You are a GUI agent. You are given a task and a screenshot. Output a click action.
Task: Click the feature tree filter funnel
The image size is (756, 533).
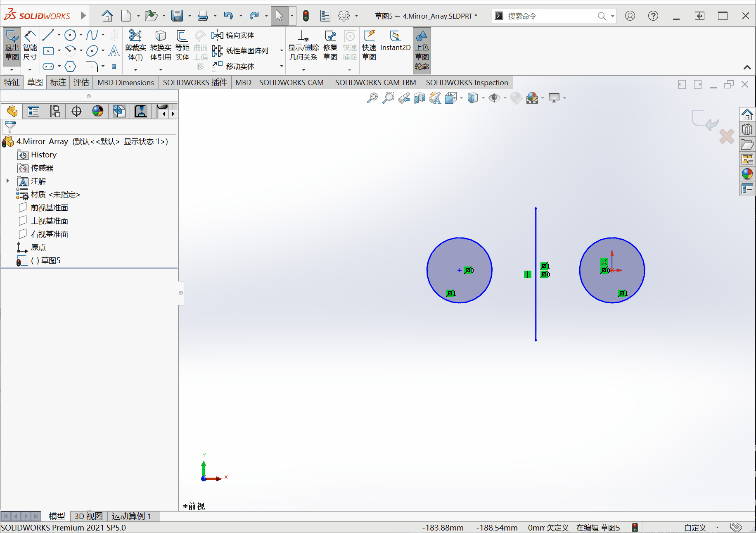pyautogui.click(x=10, y=127)
